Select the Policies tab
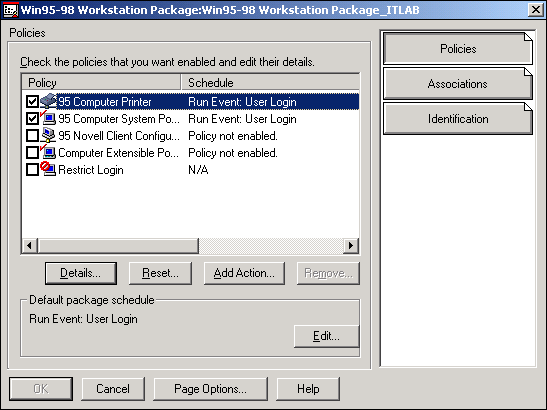 (x=458, y=49)
